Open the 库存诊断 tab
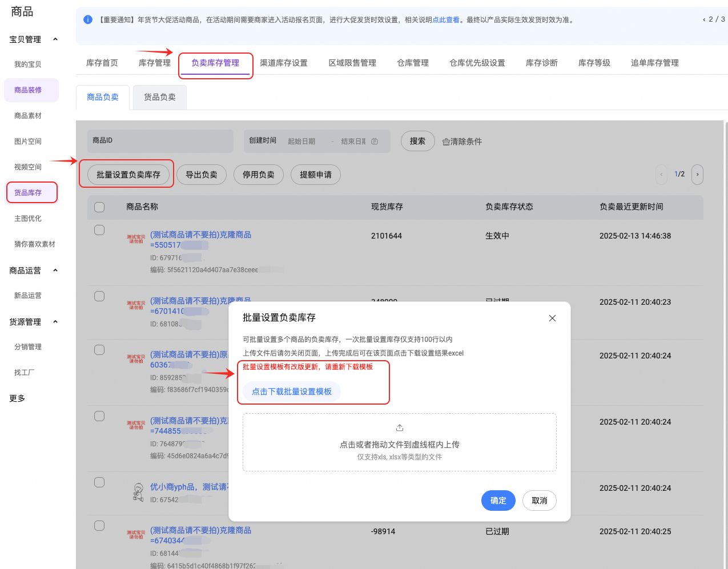728x569 pixels. [542, 63]
